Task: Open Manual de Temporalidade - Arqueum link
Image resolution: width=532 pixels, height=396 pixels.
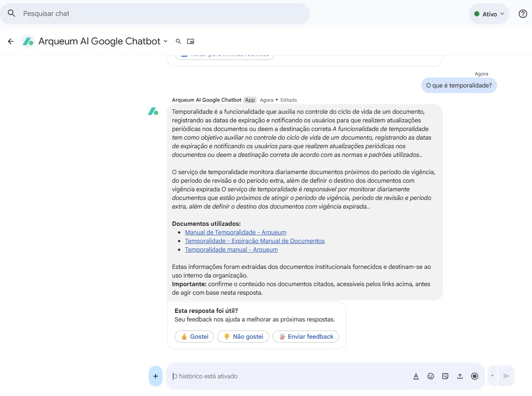Action: point(235,232)
